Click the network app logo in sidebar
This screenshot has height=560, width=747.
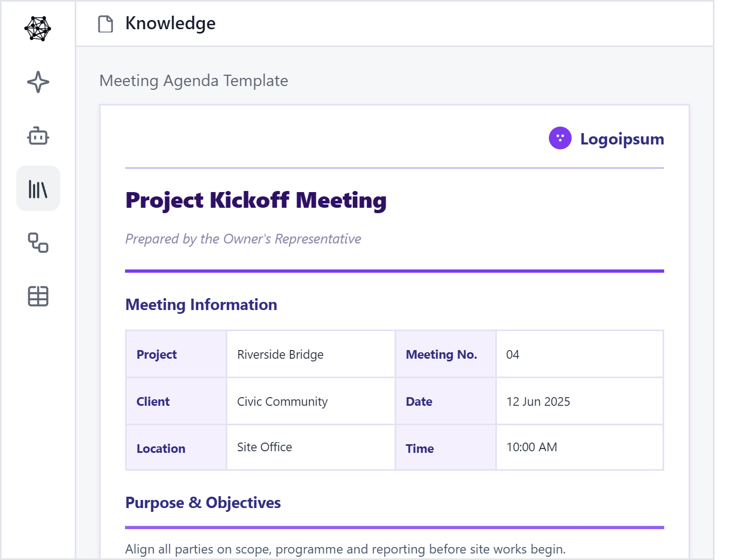pos(38,29)
